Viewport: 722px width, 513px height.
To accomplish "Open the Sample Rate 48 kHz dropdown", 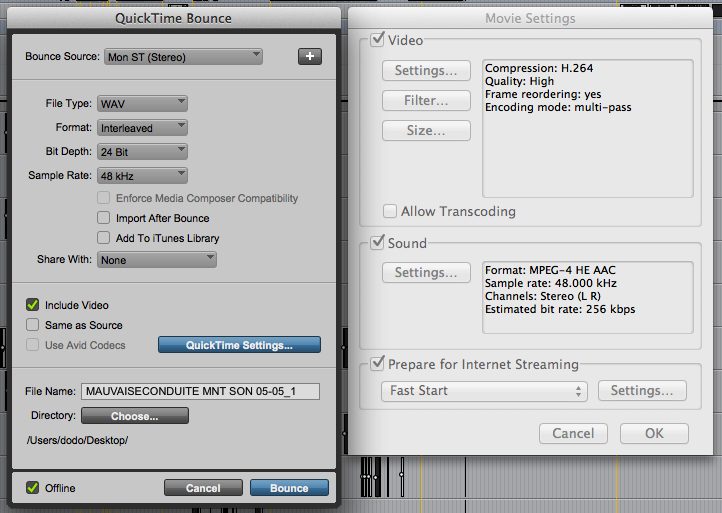I will click(x=142, y=175).
